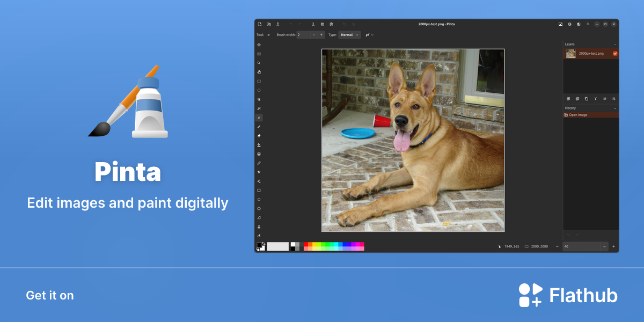Collapse the Layers panel
The width and height of the screenshot is (644, 322).
[615, 45]
